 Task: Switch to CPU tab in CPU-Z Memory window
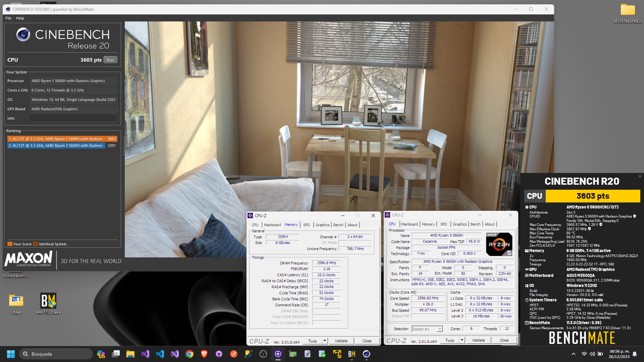(x=255, y=225)
